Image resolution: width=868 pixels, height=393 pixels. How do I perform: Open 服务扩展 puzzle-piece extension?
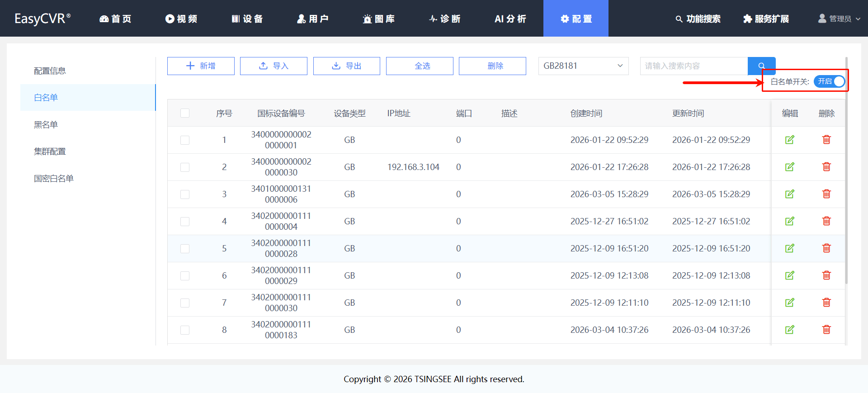coord(747,19)
